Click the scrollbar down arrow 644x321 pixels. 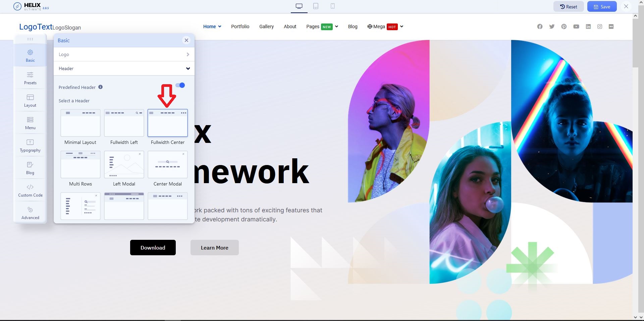(x=635, y=317)
